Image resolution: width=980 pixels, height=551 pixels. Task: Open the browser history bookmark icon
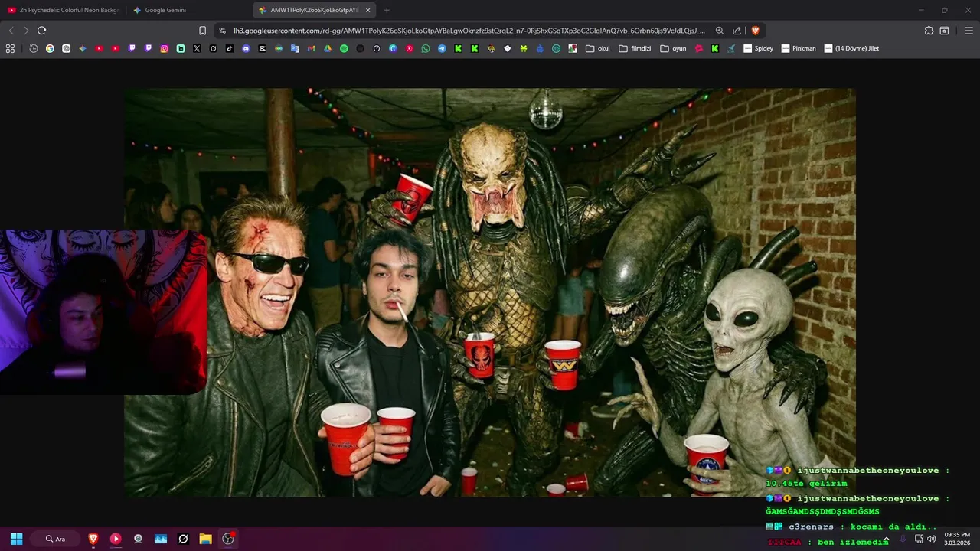point(34,48)
